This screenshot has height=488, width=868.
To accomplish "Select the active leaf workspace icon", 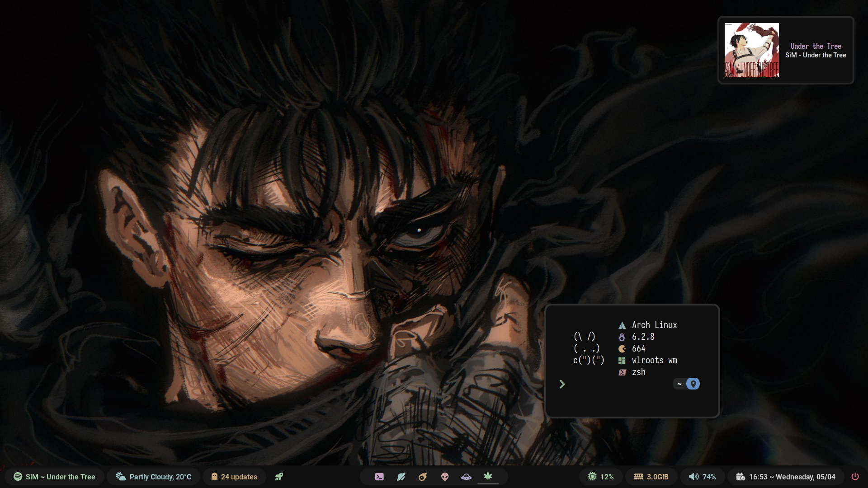I will pos(488,476).
